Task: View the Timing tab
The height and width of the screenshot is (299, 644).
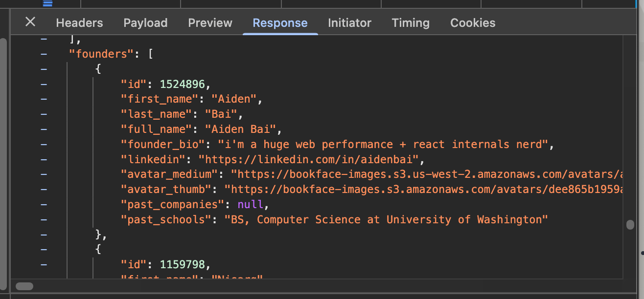Action: click(411, 23)
